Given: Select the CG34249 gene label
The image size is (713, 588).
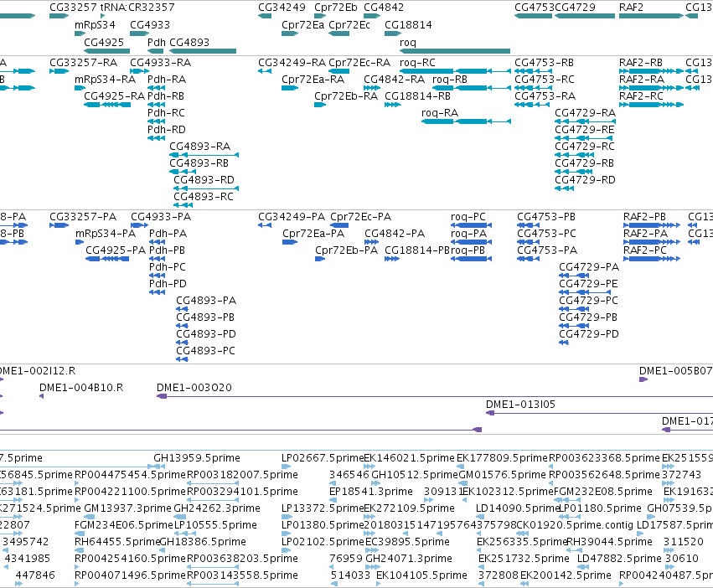Looking at the screenshot, I should [x=282, y=8].
